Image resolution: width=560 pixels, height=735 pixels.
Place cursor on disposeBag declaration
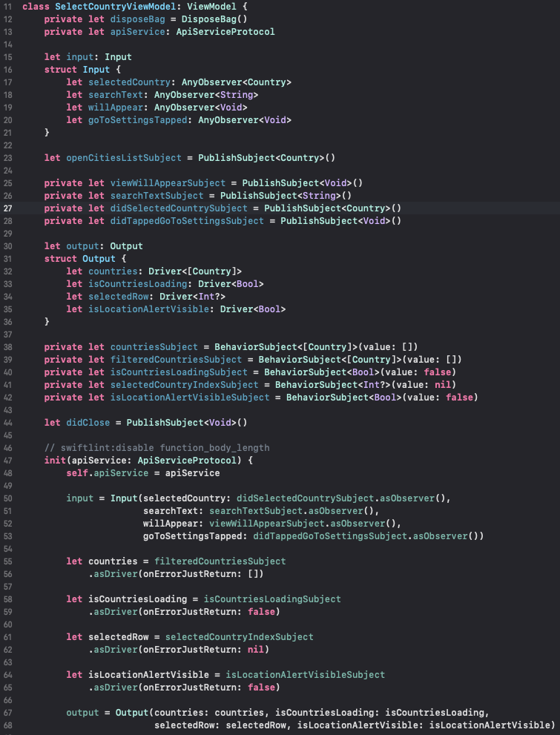coord(138,20)
